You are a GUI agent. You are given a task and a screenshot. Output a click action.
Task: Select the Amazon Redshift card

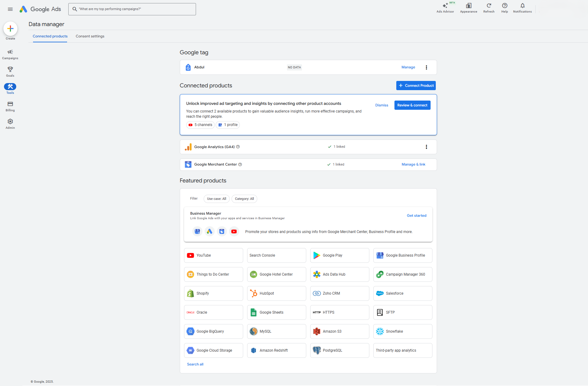(x=277, y=350)
